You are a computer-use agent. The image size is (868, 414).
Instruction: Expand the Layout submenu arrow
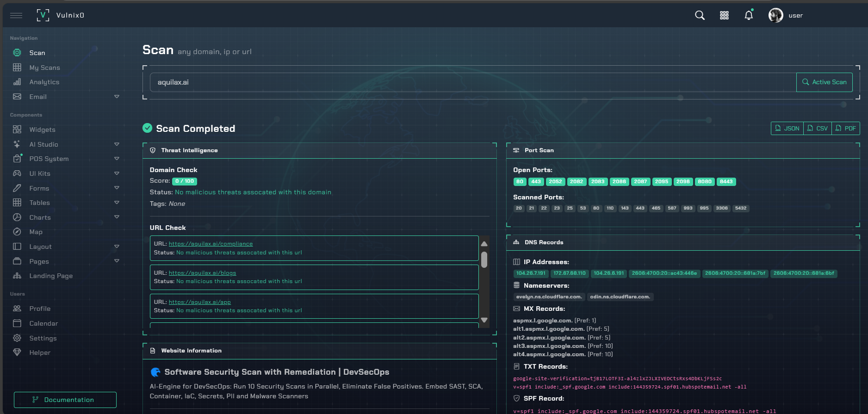[117, 247]
